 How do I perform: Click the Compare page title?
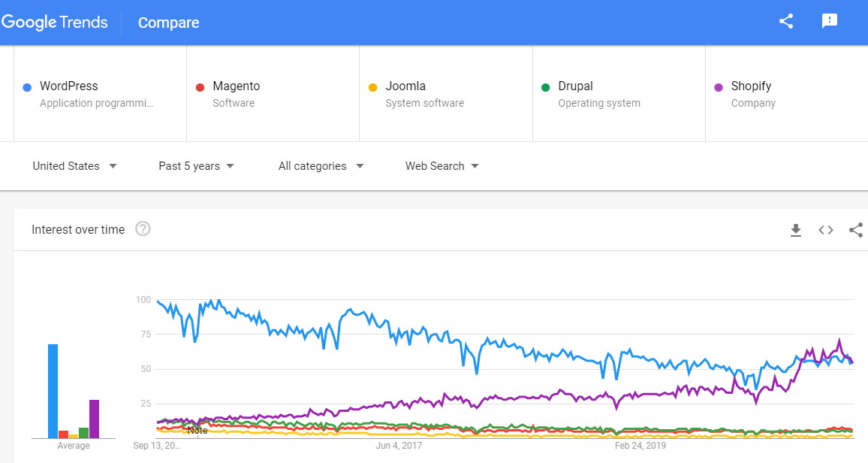click(x=169, y=23)
